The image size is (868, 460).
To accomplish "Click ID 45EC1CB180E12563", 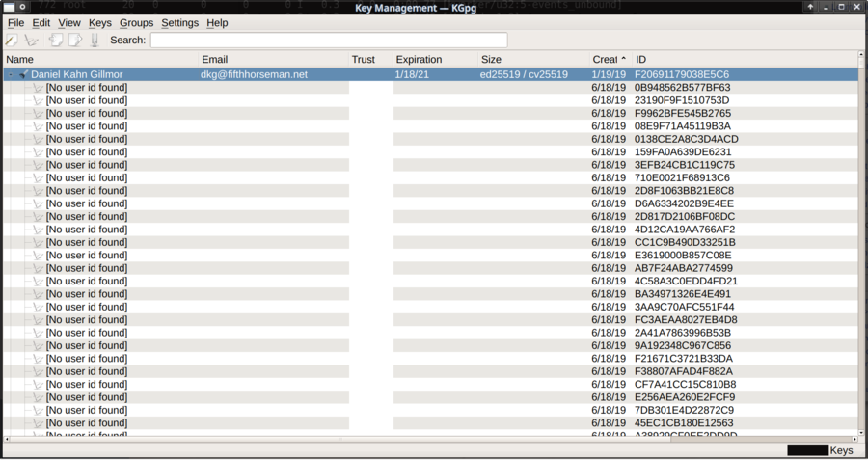I will [x=684, y=423].
